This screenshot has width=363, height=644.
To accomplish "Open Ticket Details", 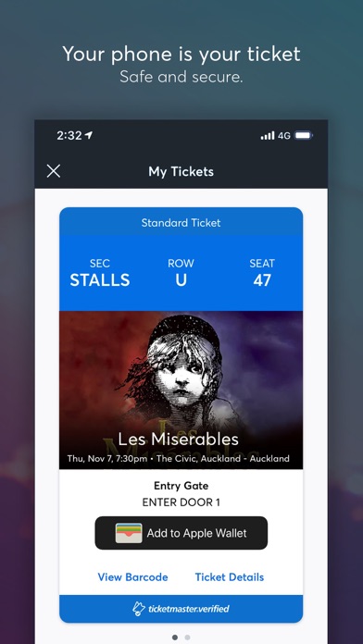I will click(230, 577).
